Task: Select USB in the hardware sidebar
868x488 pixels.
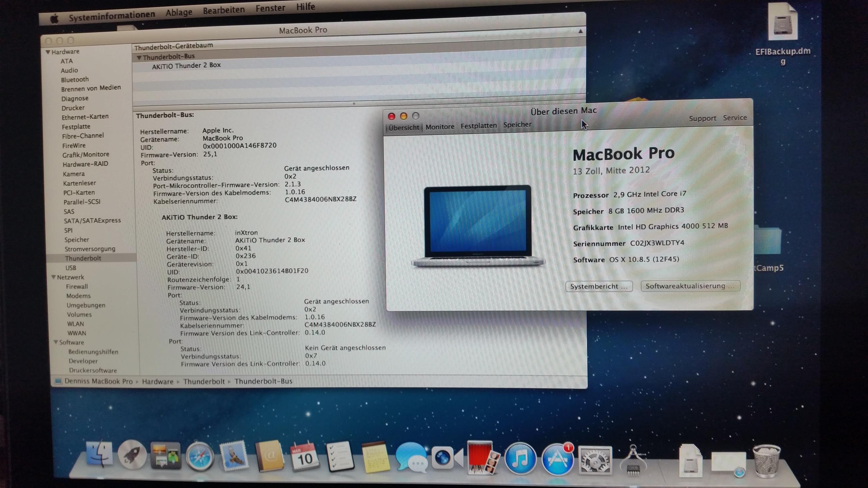Action: pyautogui.click(x=71, y=268)
